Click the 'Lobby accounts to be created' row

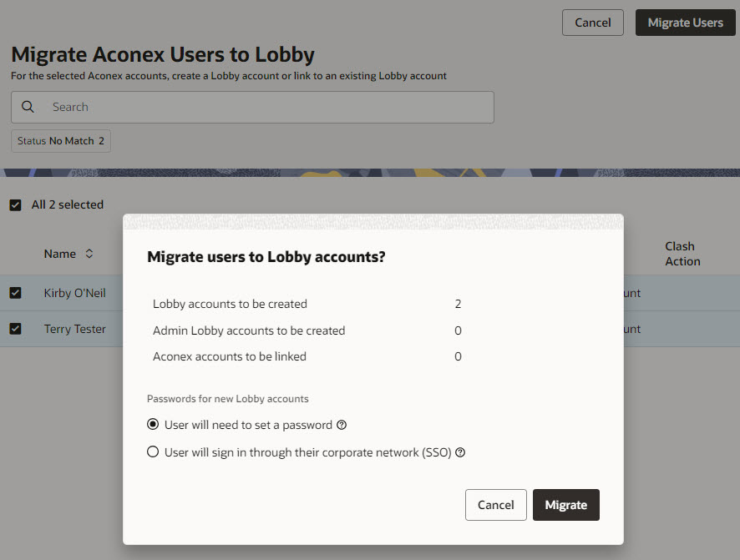coord(307,304)
